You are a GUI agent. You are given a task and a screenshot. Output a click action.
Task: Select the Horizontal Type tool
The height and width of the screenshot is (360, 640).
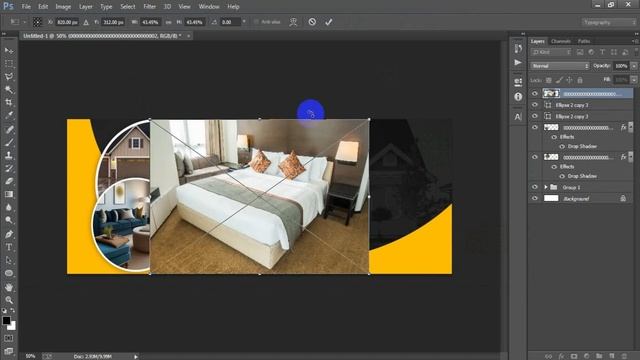pos(9,247)
